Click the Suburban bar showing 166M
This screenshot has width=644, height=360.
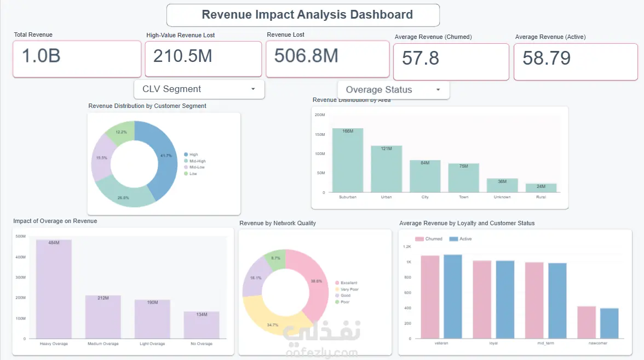348,160
